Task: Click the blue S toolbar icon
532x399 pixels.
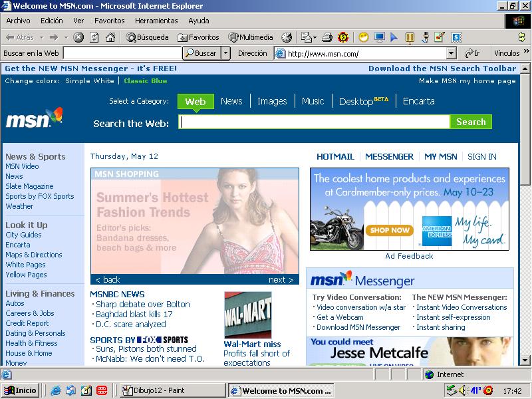Action: tap(456, 37)
